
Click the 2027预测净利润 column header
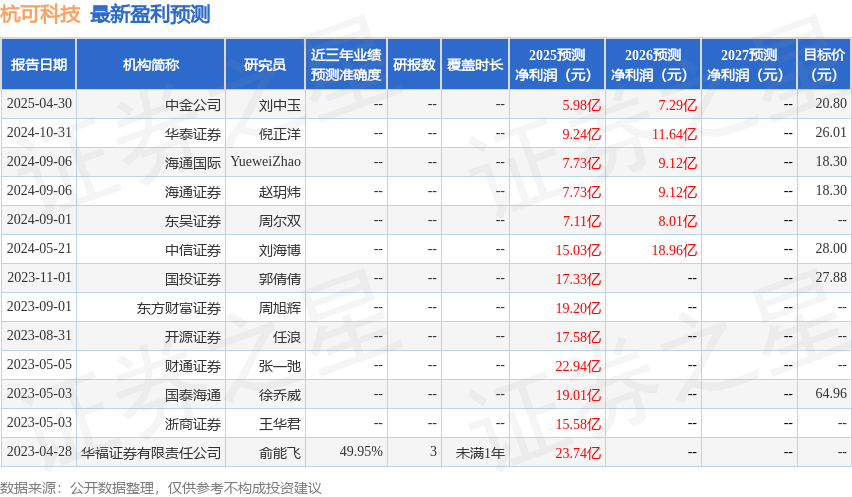[749, 65]
